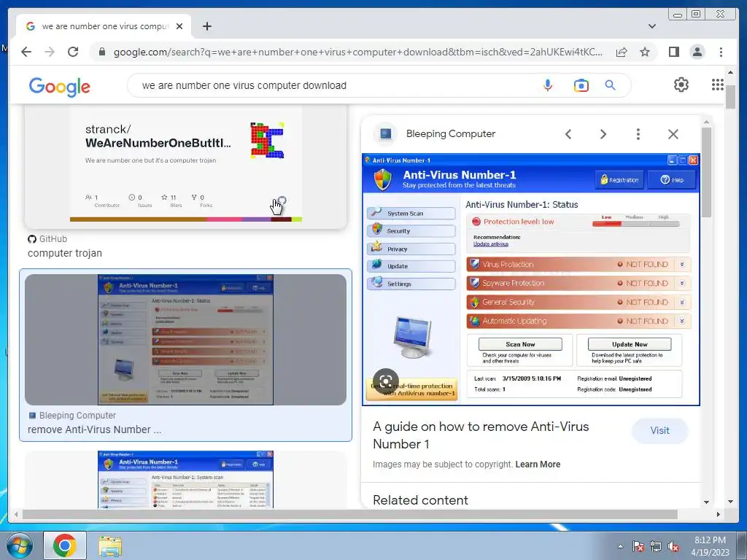The width and height of the screenshot is (747, 560).
Task: Open Action Center flag icon
Action: 638,546
